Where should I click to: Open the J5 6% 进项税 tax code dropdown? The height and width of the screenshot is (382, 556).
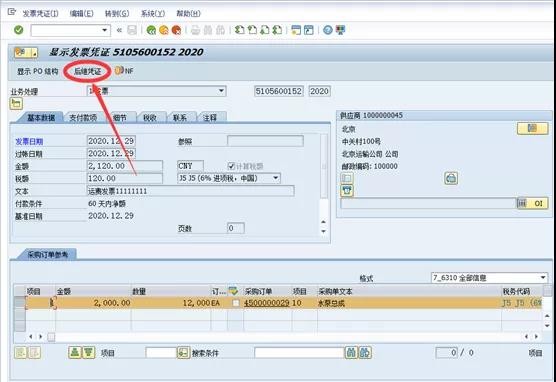click(x=276, y=178)
